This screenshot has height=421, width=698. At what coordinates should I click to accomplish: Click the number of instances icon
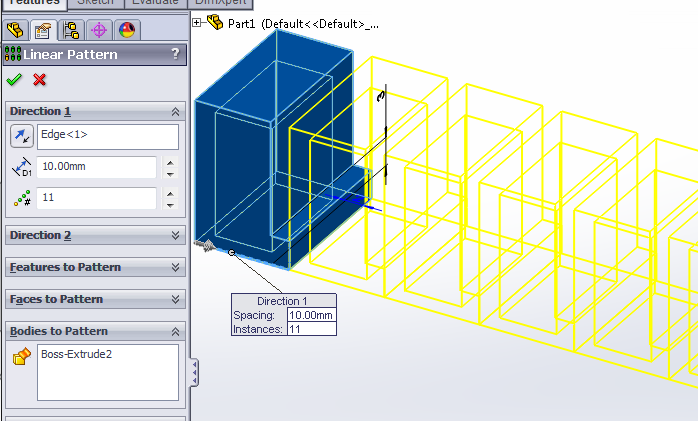tap(22, 198)
